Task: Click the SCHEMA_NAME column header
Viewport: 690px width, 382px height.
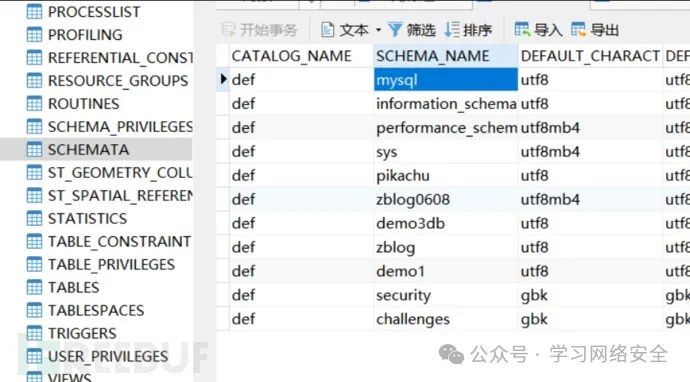Action: (x=446, y=56)
